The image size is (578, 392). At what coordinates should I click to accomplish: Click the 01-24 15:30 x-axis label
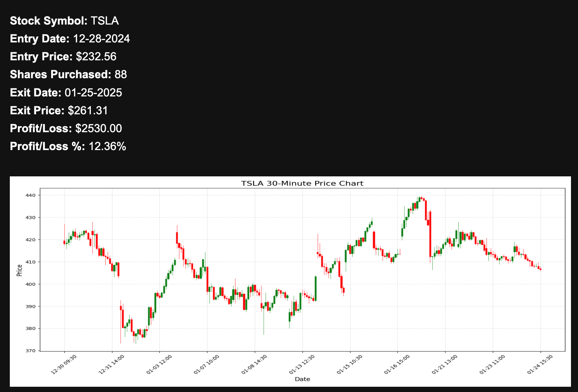click(x=540, y=364)
